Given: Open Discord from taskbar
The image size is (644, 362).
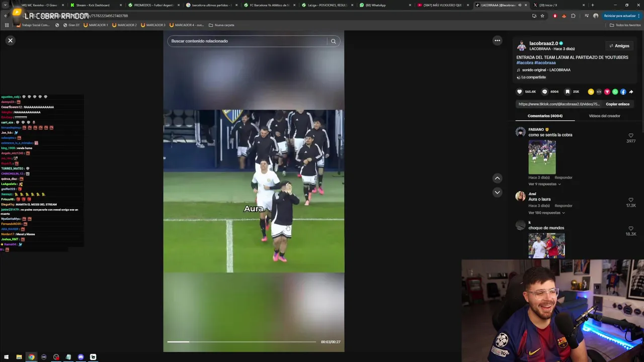Looking at the screenshot, I should click(x=80, y=357).
